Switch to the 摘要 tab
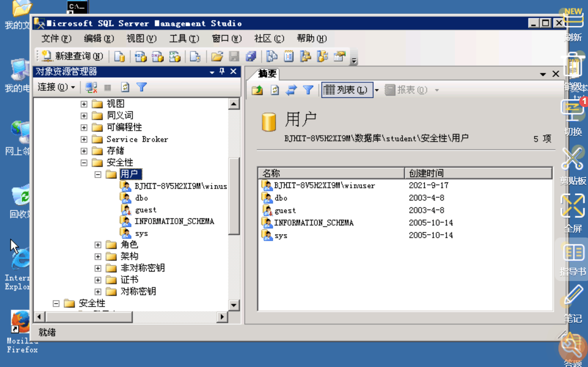 pyautogui.click(x=267, y=74)
